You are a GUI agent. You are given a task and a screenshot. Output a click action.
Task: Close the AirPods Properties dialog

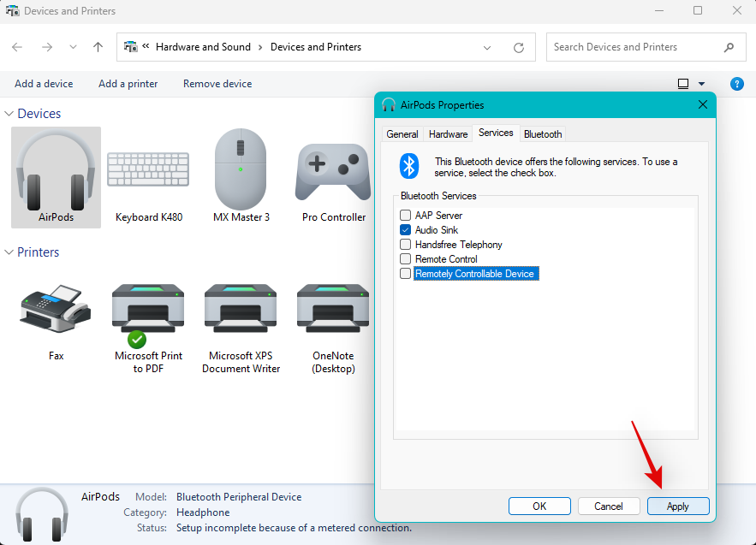coord(703,104)
